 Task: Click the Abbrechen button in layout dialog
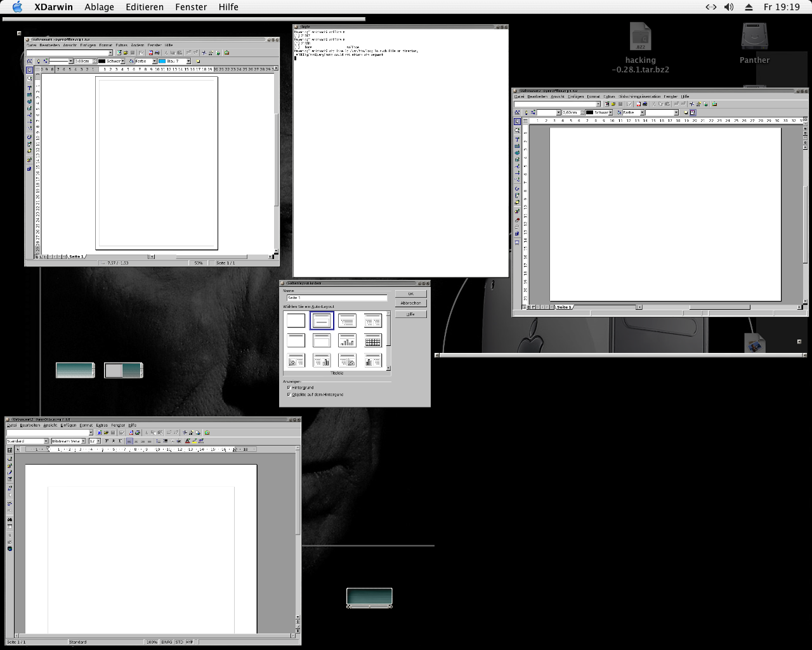coord(410,303)
